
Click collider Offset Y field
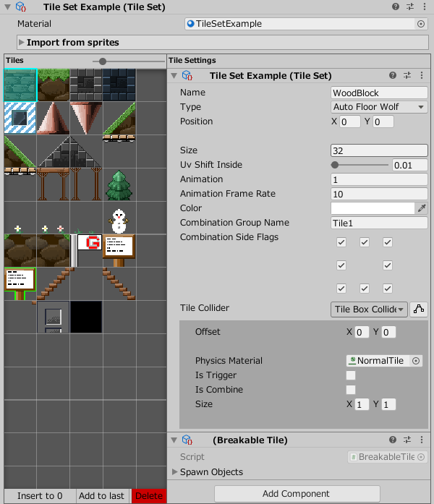click(x=388, y=332)
